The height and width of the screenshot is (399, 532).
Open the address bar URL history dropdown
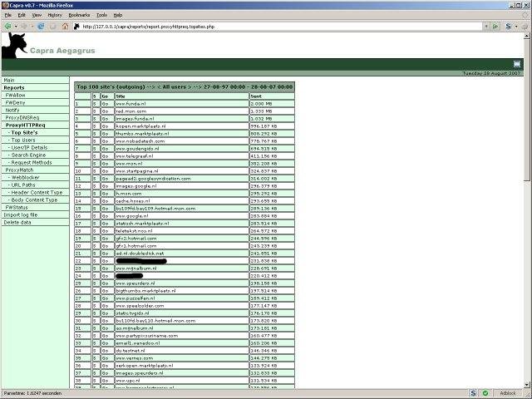click(x=486, y=26)
